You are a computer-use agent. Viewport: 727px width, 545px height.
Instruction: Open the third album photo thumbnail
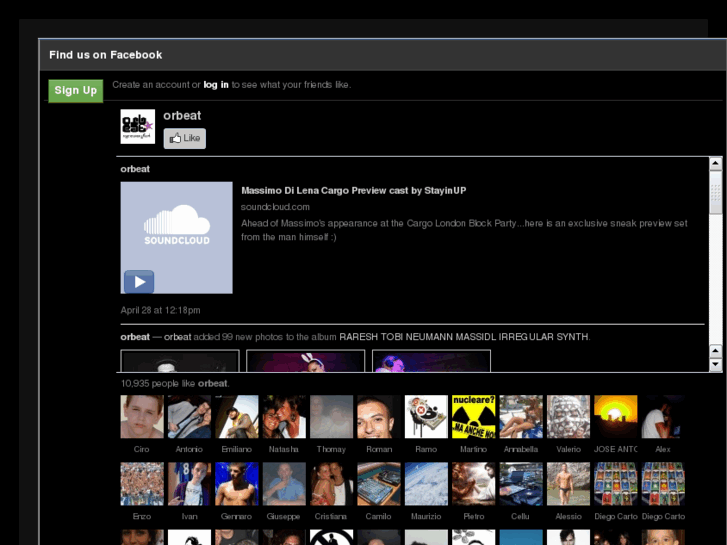[431, 361]
